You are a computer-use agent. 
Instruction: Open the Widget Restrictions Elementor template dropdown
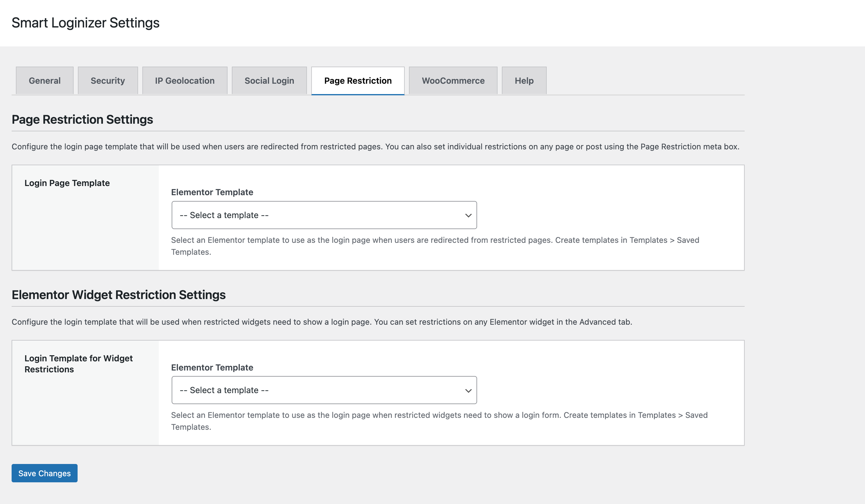pyautogui.click(x=324, y=390)
